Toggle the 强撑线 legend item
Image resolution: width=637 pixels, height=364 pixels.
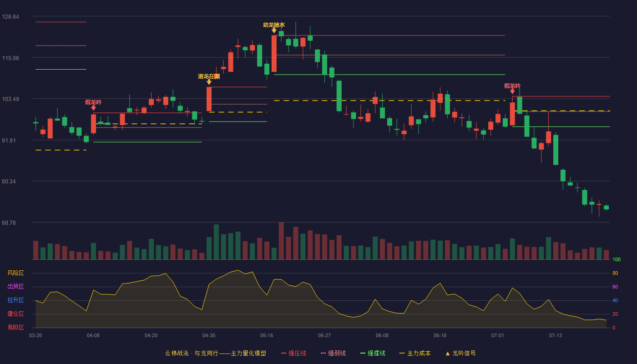[x=373, y=353]
